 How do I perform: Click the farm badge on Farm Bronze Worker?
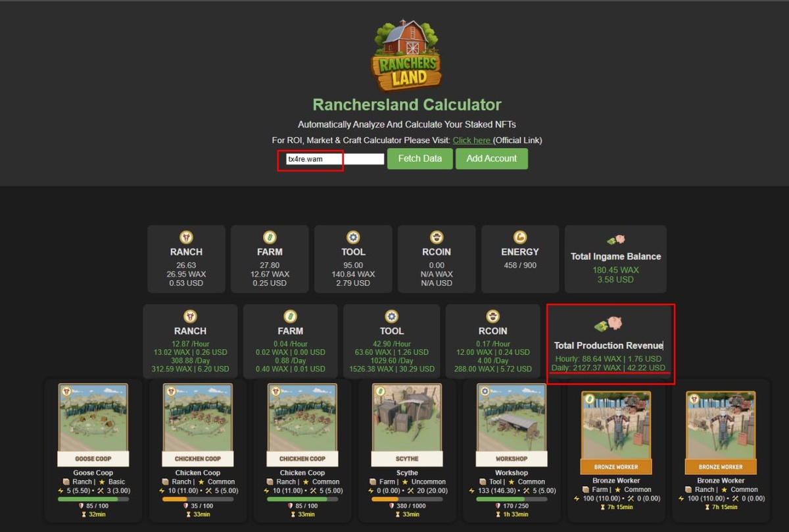point(589,399)
